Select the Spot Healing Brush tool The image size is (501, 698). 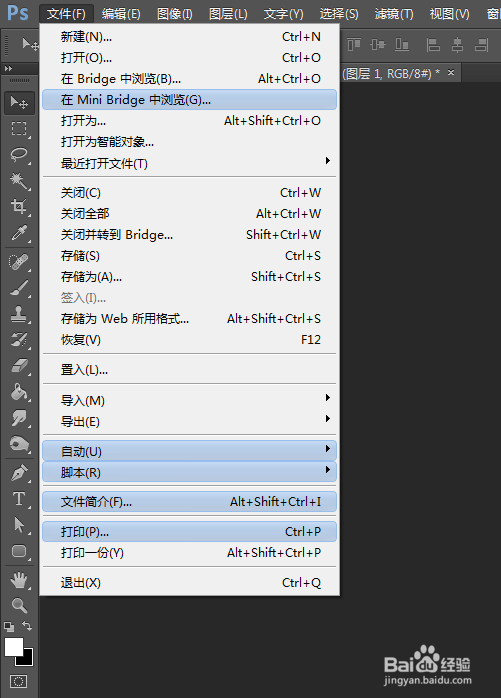[19, 262]
